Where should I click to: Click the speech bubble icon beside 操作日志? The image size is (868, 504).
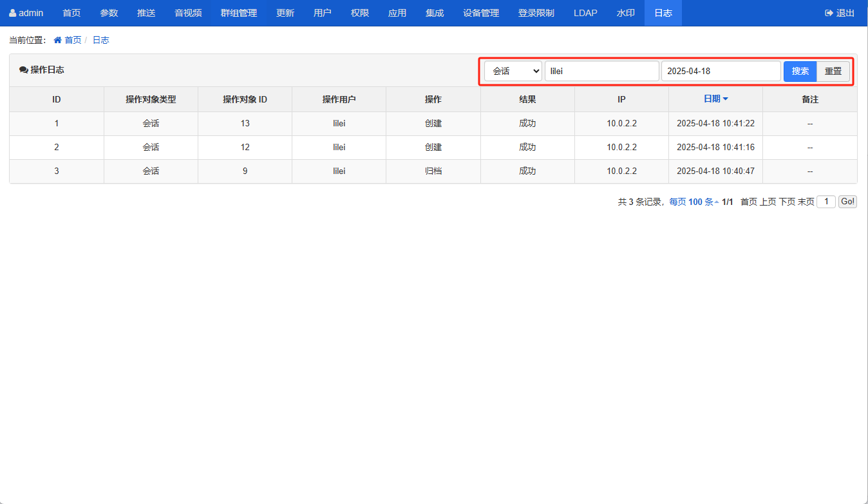(x=24, y=70)
